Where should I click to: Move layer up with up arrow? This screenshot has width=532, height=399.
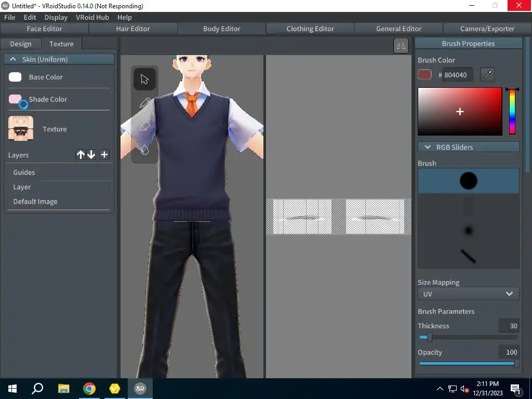81,155
